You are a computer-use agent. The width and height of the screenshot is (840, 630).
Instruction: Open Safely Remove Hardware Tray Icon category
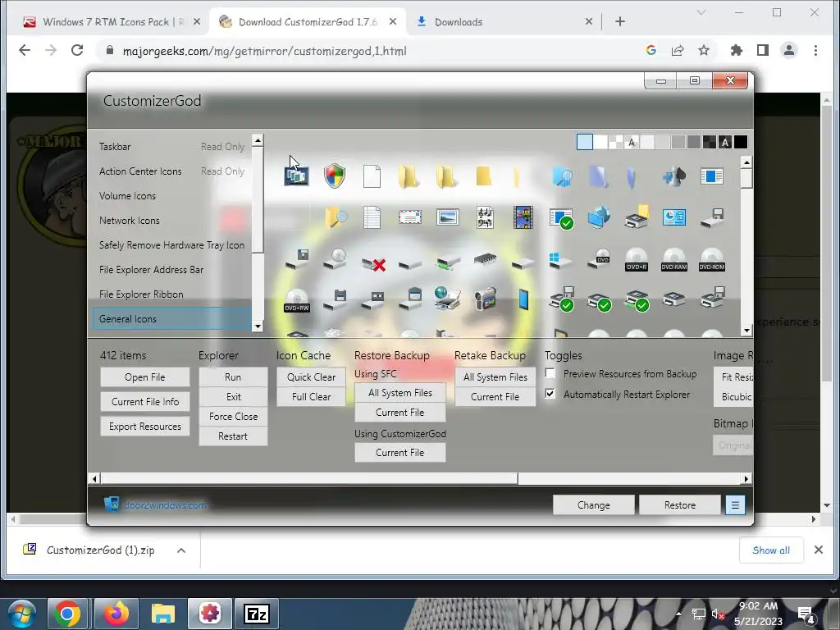coord(171,244)
